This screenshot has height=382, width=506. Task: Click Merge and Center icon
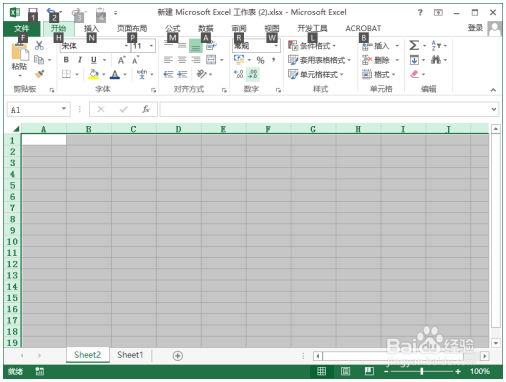pos(211,60)
